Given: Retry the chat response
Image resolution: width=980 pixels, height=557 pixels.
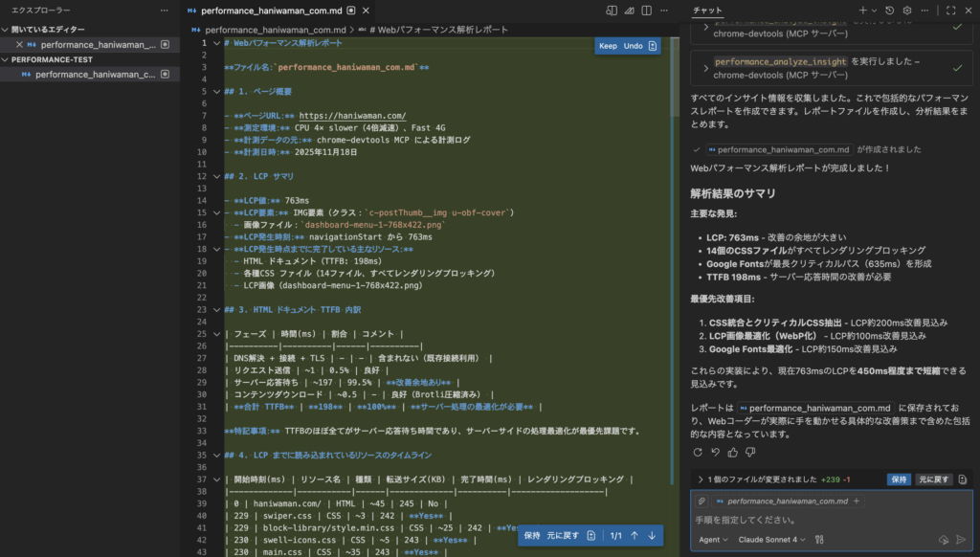Looking at the screenshot, I should coord(698,452).
